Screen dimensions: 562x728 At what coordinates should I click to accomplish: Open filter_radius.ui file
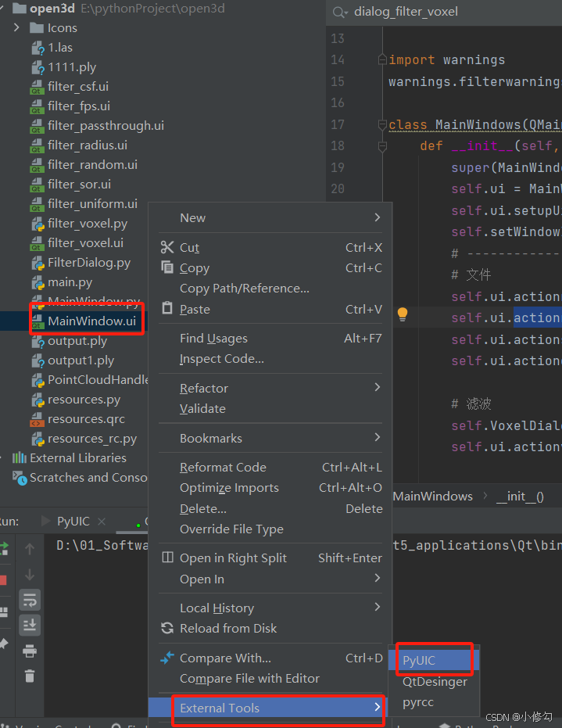point(78,145)
